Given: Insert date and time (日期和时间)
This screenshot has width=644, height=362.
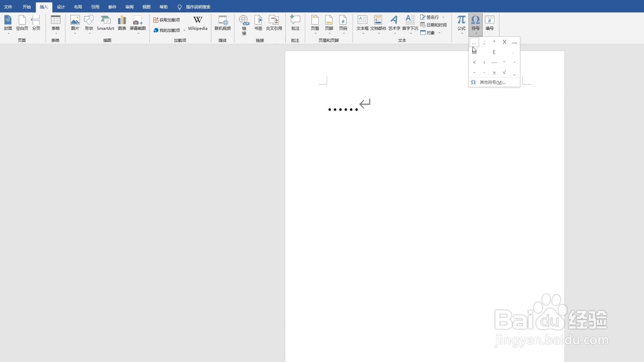Looking at the screenshot, I should coord(433,25).
